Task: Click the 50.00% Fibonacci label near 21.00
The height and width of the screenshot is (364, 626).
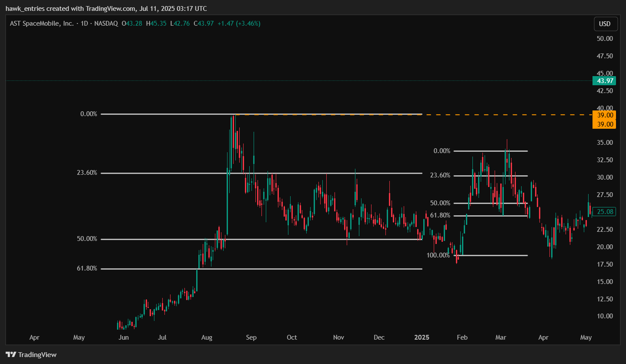Action: [x=87, y=239]
